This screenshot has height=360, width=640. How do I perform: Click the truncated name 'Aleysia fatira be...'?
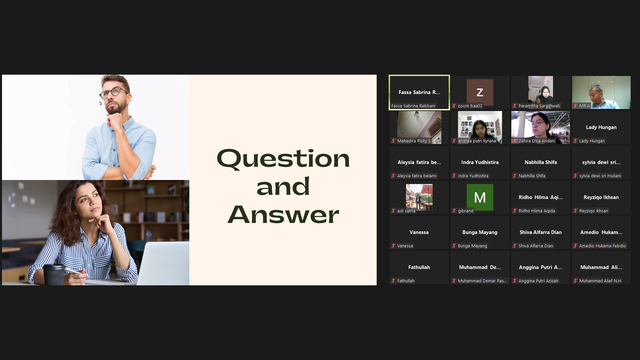click(x=419, y=162)
